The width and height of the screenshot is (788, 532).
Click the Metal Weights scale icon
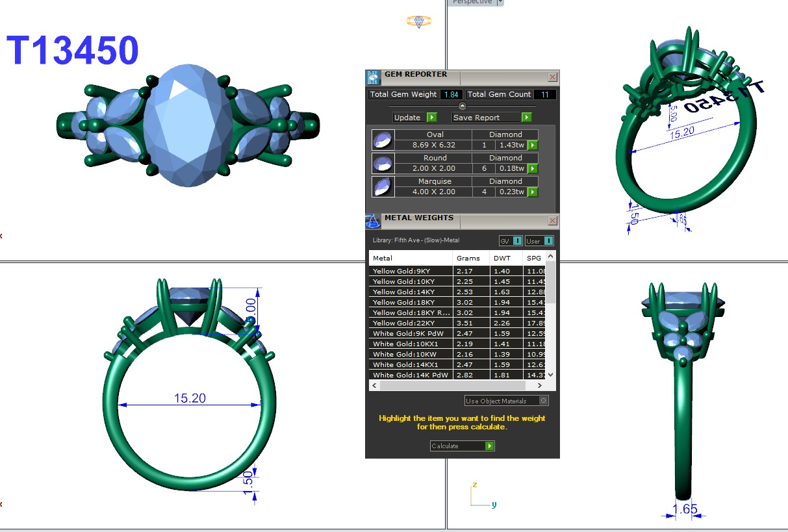[x=373, y=222]
